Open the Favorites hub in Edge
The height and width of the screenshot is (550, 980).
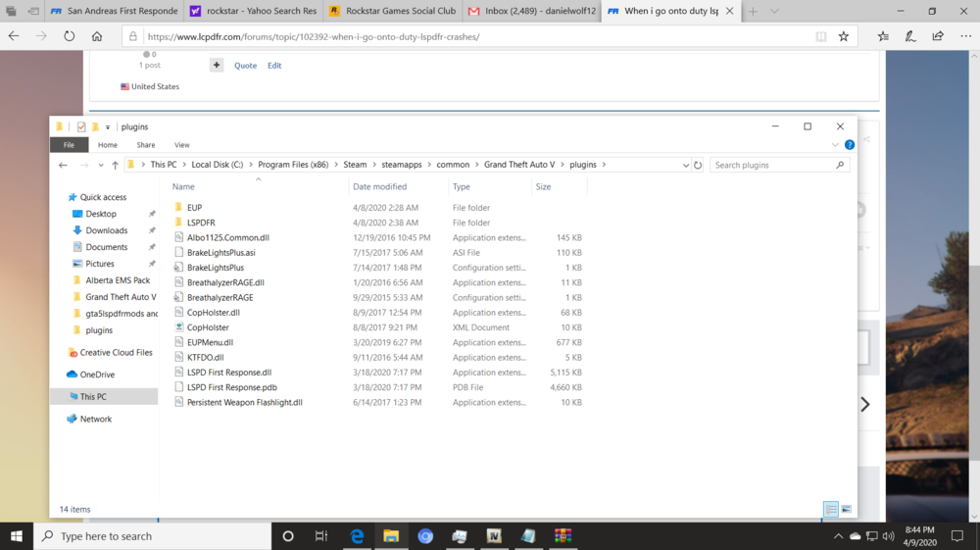click(x=883, y=36)
